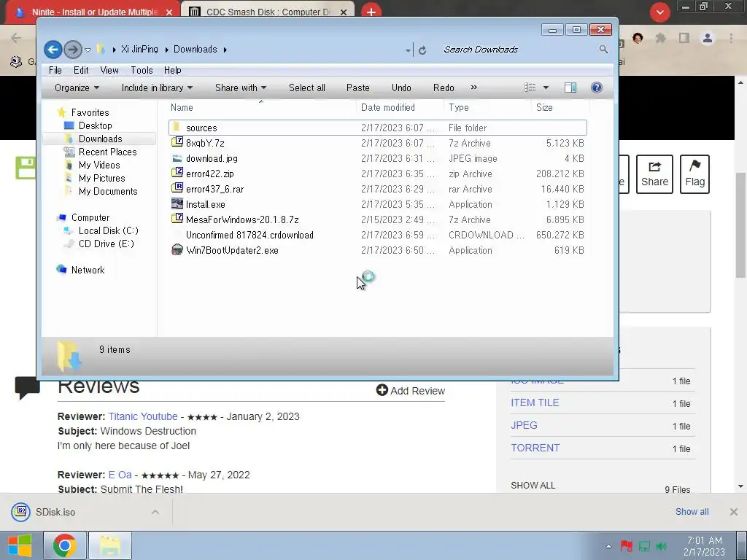
Task: Toggle the preview pane icon
Action: click(570, 87)
